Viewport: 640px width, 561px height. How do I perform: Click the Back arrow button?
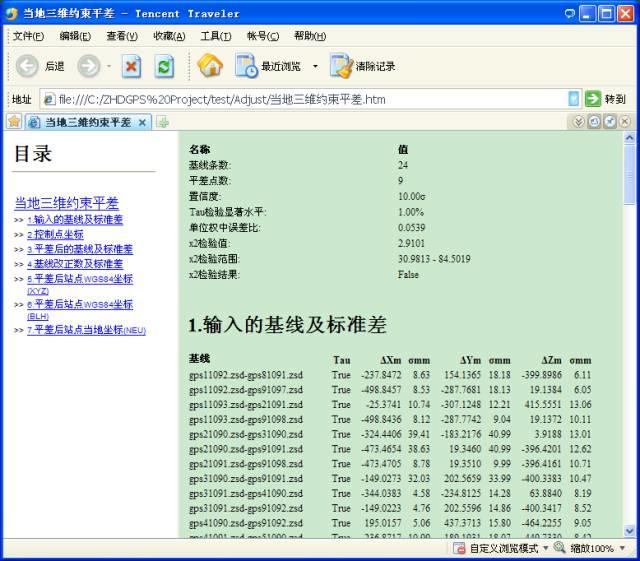pos(27,66)
